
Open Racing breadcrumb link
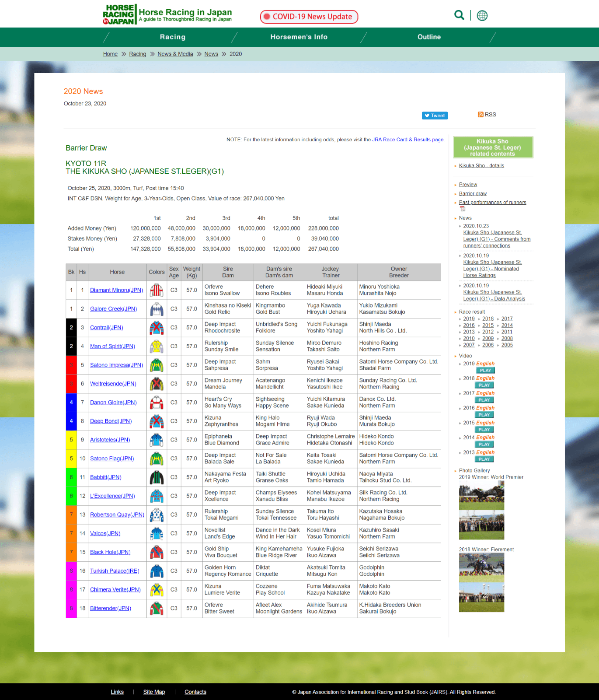(138, 54)
